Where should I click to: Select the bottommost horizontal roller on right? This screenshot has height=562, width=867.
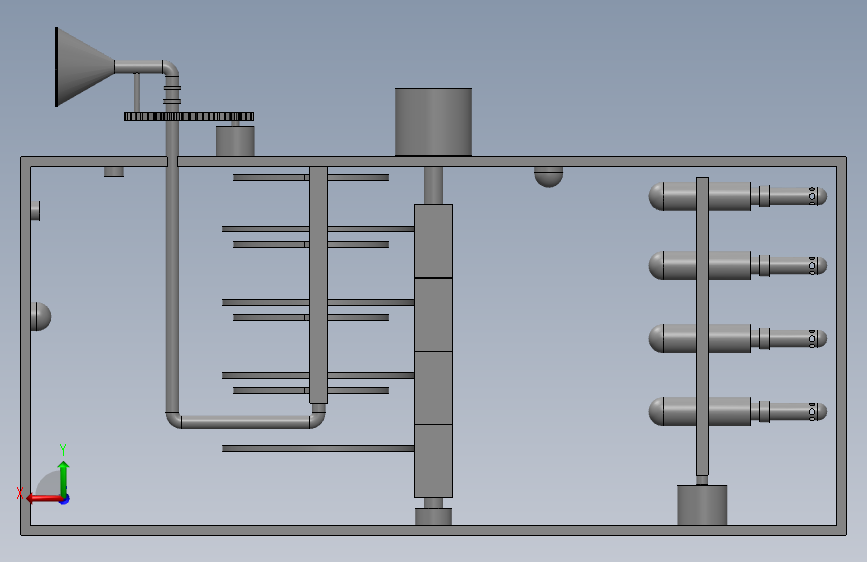click(x=738, y=411)
